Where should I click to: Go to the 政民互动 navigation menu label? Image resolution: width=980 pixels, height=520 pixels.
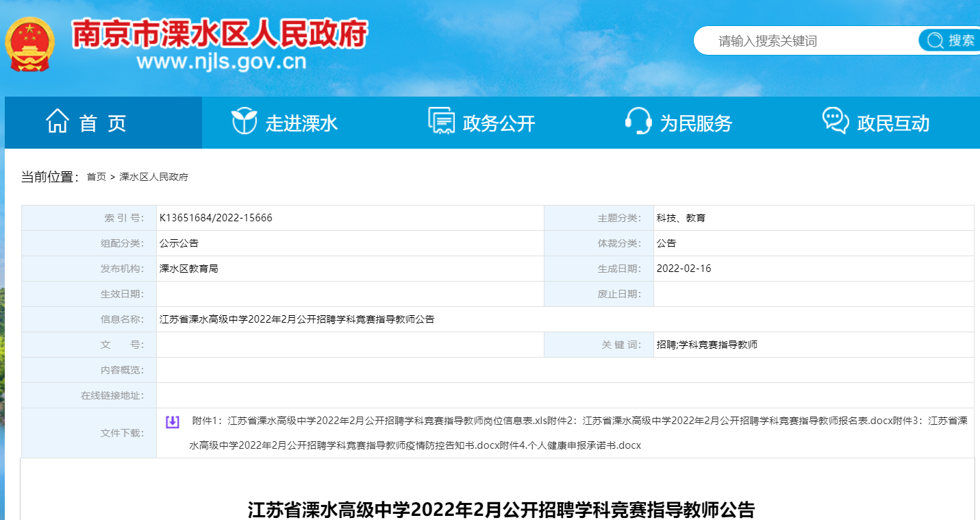click(893, 124)
